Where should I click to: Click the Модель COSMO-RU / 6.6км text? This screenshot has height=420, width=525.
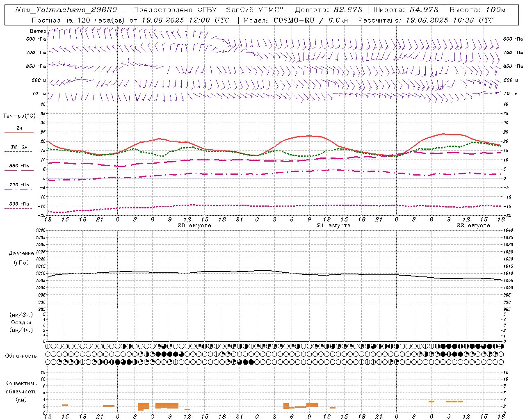[295, 20]
